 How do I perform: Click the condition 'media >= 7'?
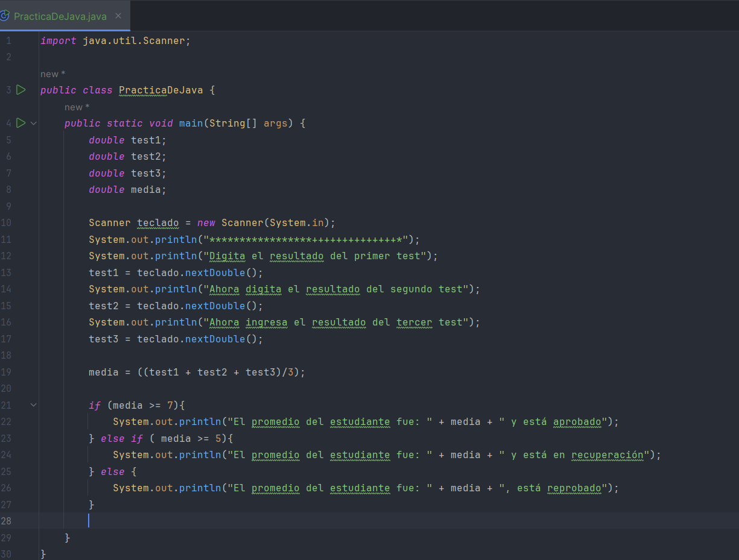[x=143, y=405]
